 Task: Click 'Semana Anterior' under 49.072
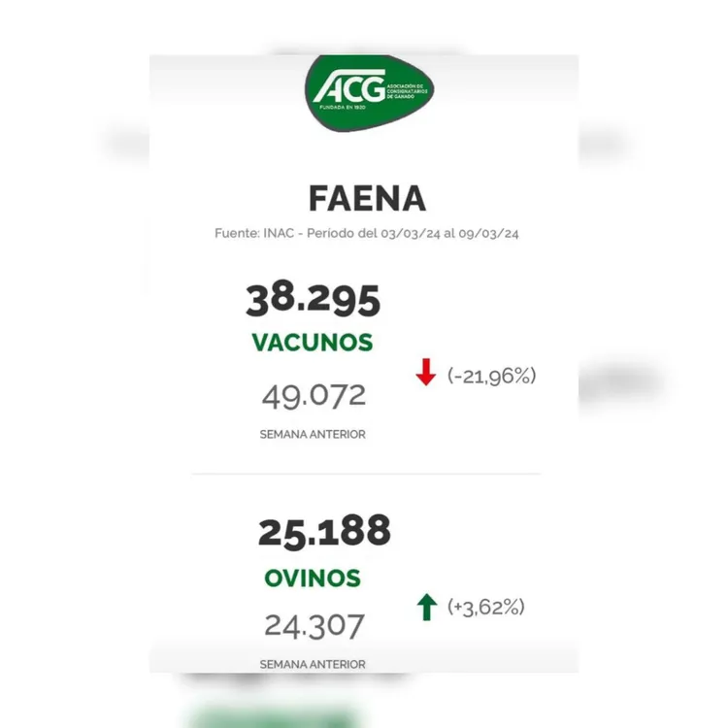coord(313,434)
